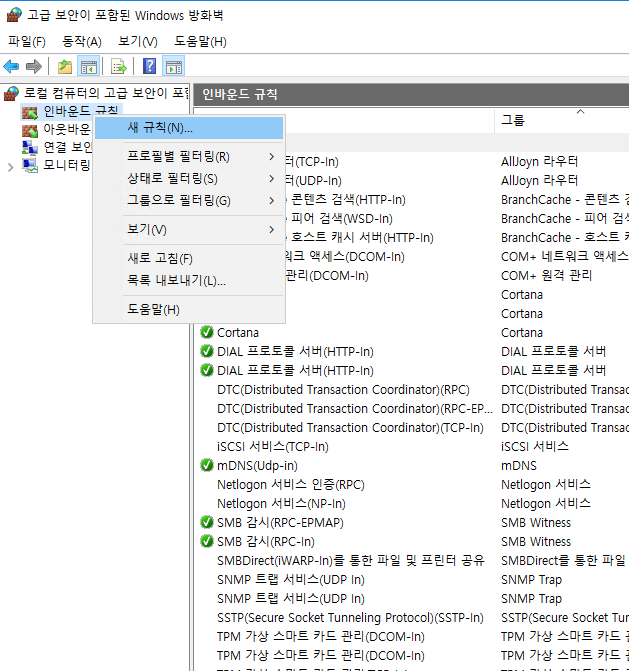Choose 목록 내보내기(L)... in context menu
The image size is (629, 671).
(x=189, y=280)
